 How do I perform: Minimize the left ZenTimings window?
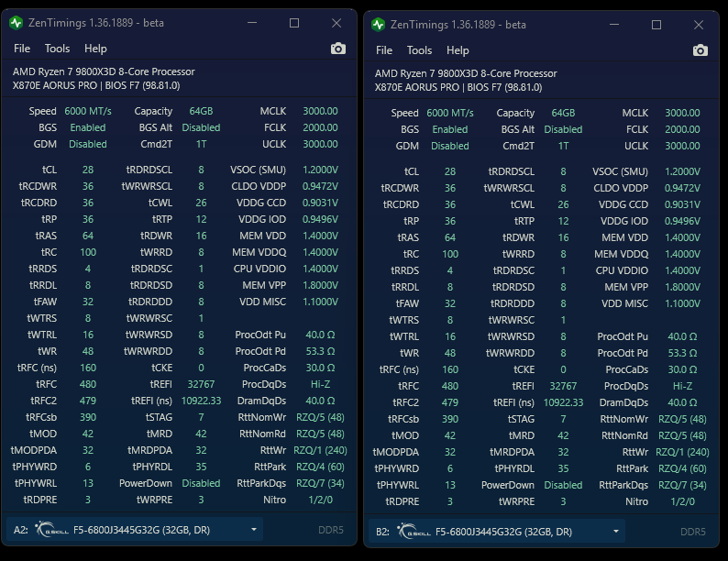tap(252, 23)
